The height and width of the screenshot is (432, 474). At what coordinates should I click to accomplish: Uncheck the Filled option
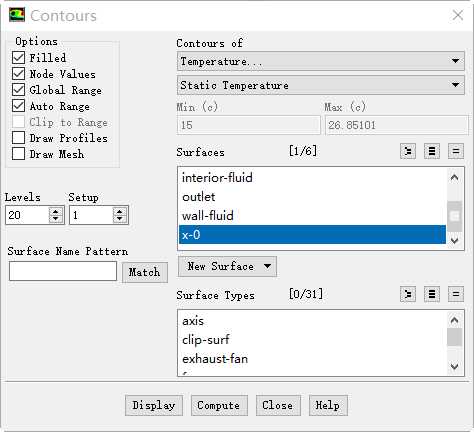coord(18,58)
